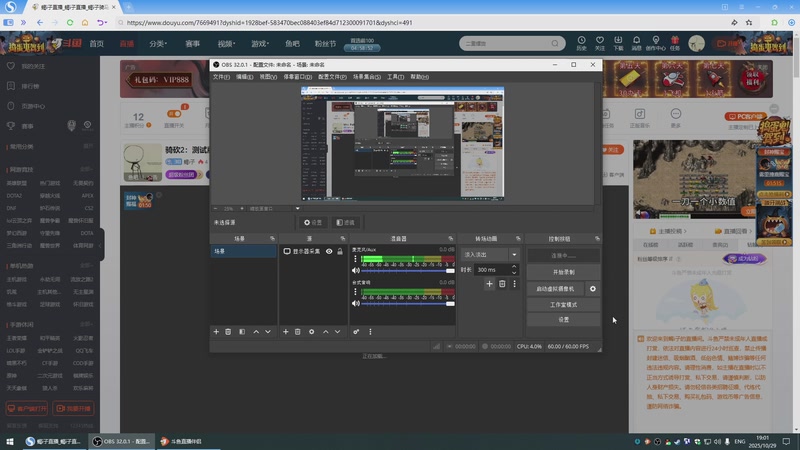This screenshot has height=450, width=800.
Task: Click the 工作室模式 studio mode button
Action: tap(563, 304)
